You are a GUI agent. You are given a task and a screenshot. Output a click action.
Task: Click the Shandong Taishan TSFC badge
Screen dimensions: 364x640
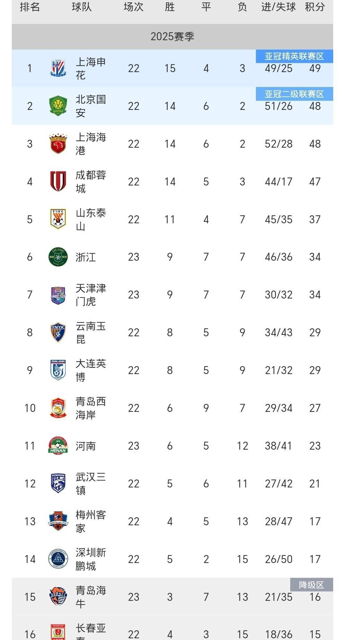[x=58, y=219]
